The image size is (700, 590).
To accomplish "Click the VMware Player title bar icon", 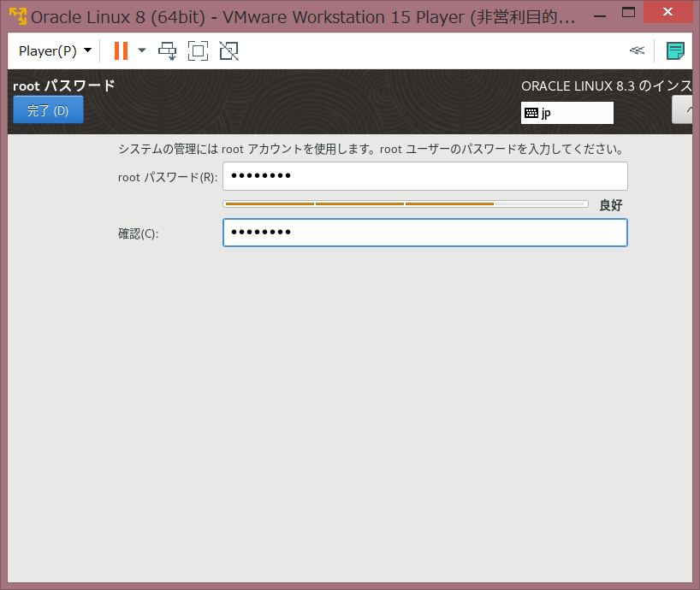I will coord(18,16).
